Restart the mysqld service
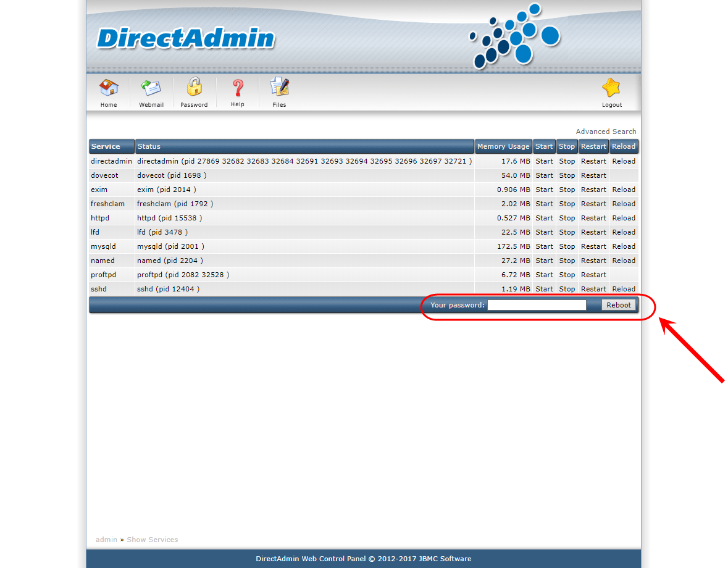 coord(593,246)
